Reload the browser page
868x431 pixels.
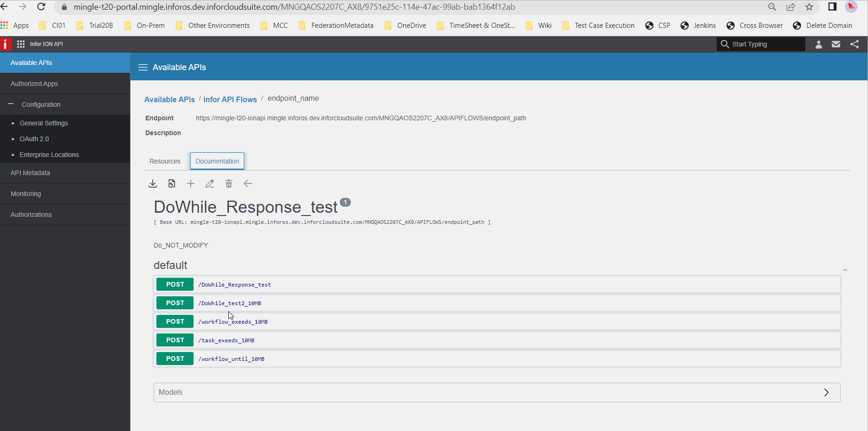tap(41, 7)
